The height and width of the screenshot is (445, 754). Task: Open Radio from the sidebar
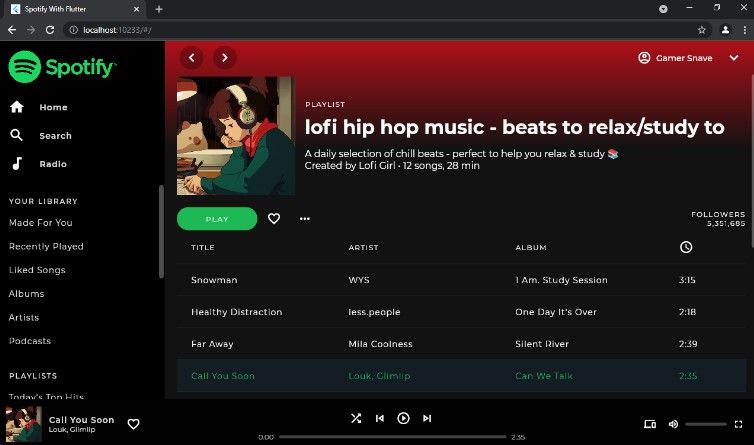tap(53, 164)
